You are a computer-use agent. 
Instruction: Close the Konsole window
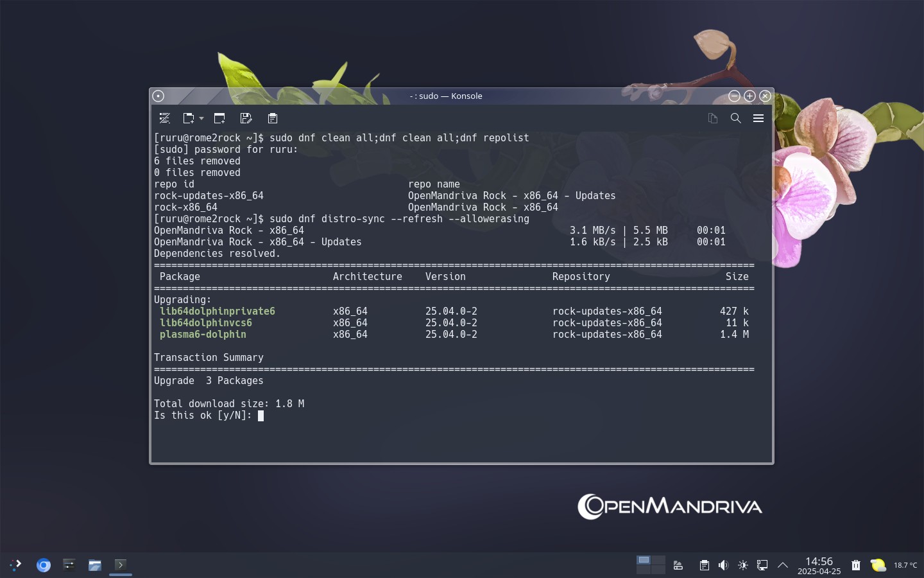(765, 96)
